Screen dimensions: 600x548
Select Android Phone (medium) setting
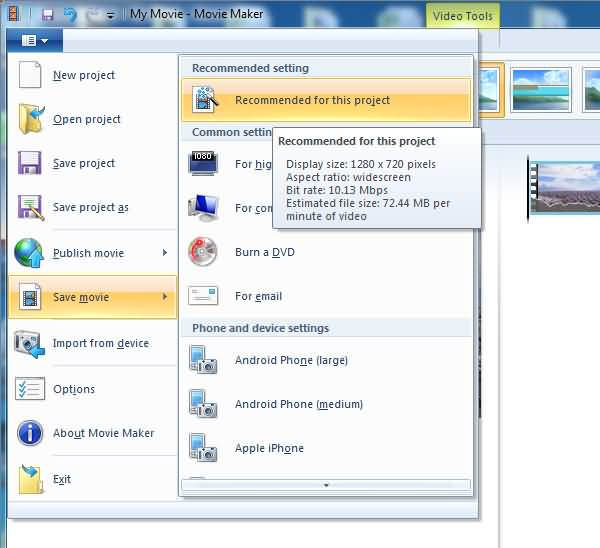coord(299,404)
